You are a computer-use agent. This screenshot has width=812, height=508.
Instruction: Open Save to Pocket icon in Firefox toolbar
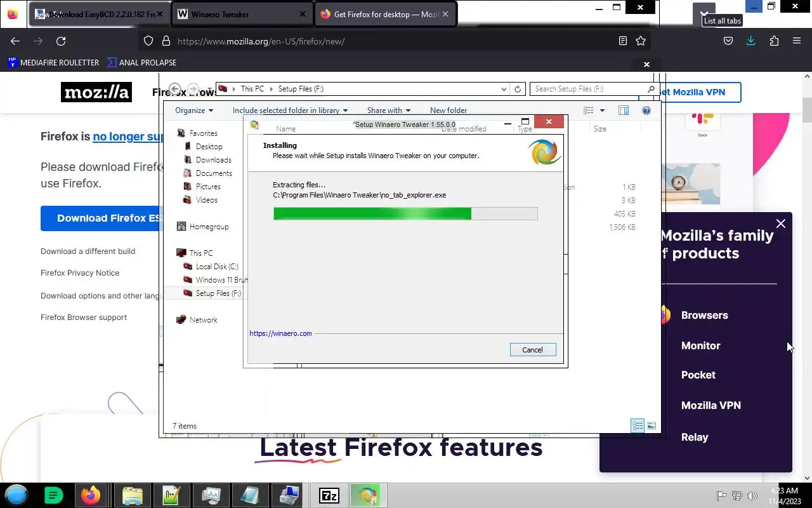[728, 41]
